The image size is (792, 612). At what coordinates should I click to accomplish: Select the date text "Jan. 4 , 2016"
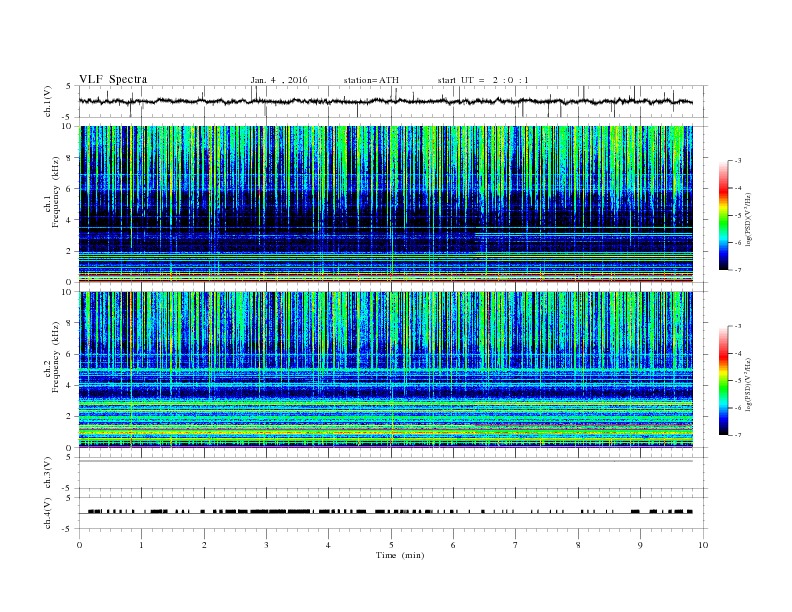coord(279,80)
